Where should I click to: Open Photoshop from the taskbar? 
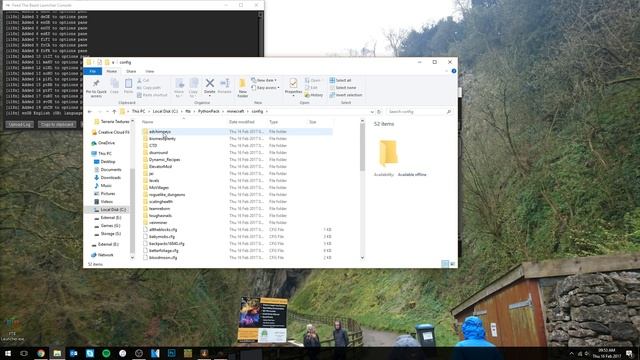(x=171, y=353)
